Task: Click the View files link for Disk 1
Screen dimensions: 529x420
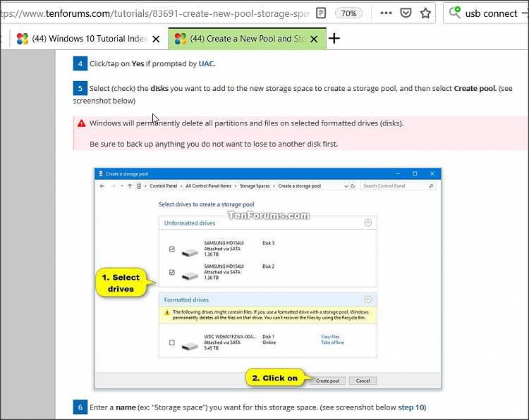Action: tap(330, 337)
